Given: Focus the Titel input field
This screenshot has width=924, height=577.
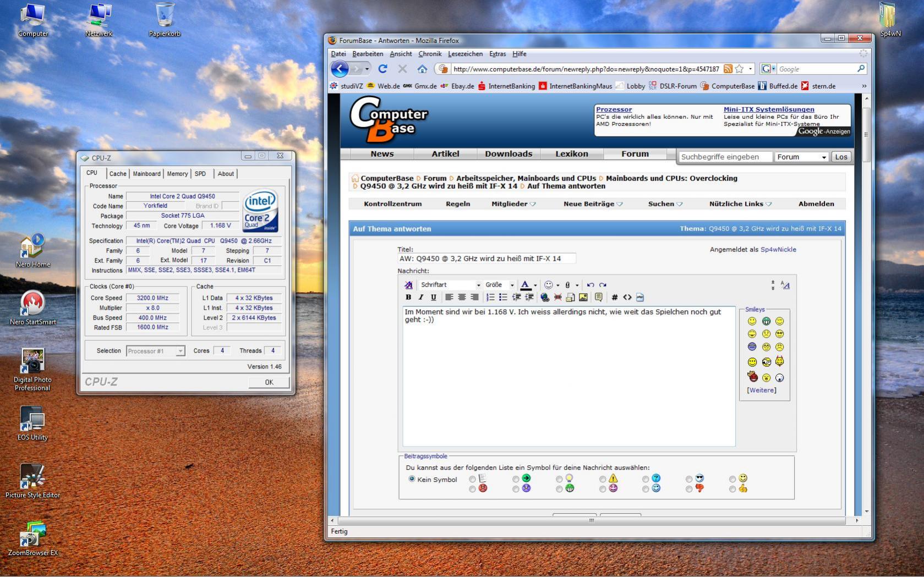Looking at the screenshot, I should point(486,259).
